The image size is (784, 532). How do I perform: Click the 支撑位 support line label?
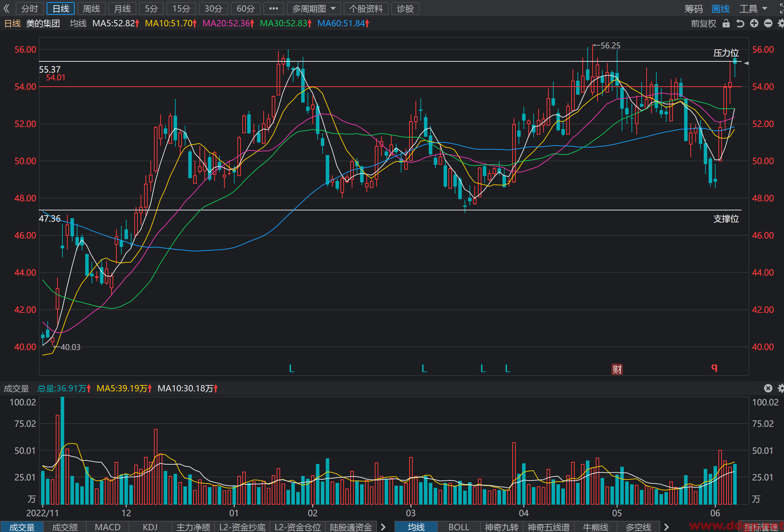[x=726, y=219]
